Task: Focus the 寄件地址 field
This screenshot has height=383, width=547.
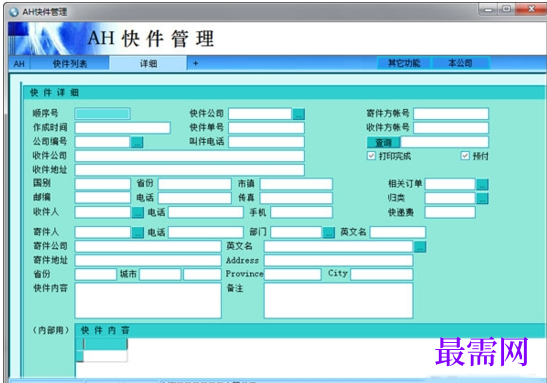Action: point(148,260)
